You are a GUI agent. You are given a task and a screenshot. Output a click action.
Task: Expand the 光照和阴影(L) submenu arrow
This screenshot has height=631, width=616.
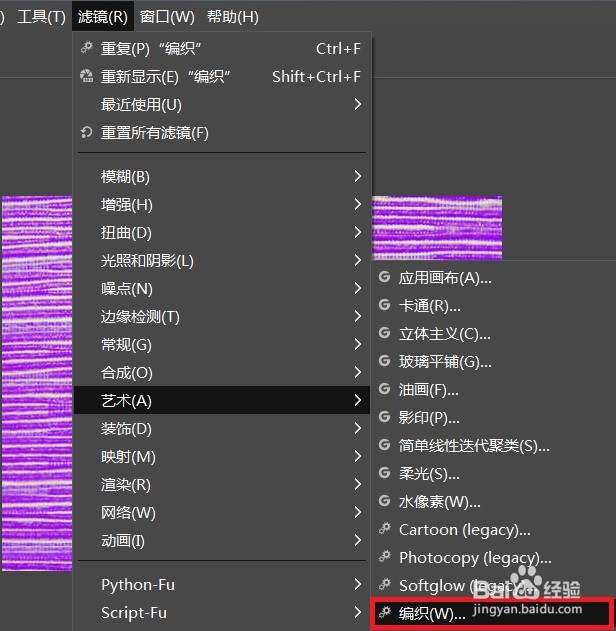(x=358, y=260)
